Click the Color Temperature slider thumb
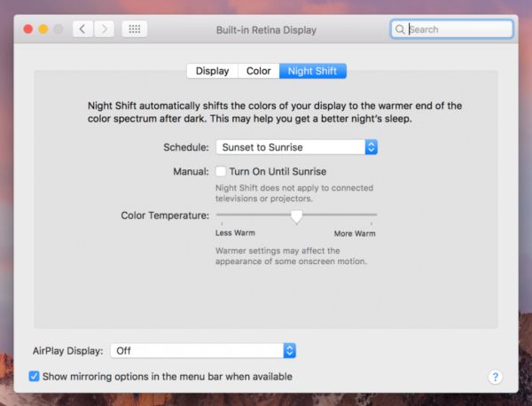Screen dimensions: 532x406 [296, 216]
